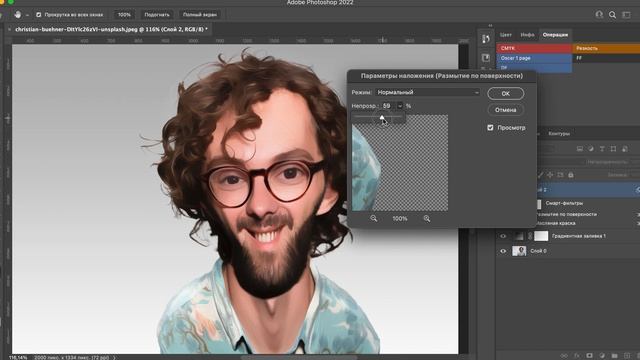
Task: Lock image pixels brush icon
Action: point(540,175)
